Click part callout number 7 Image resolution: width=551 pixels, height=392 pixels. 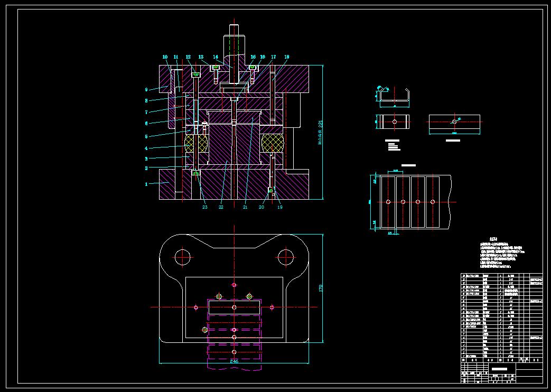point(146,113)
